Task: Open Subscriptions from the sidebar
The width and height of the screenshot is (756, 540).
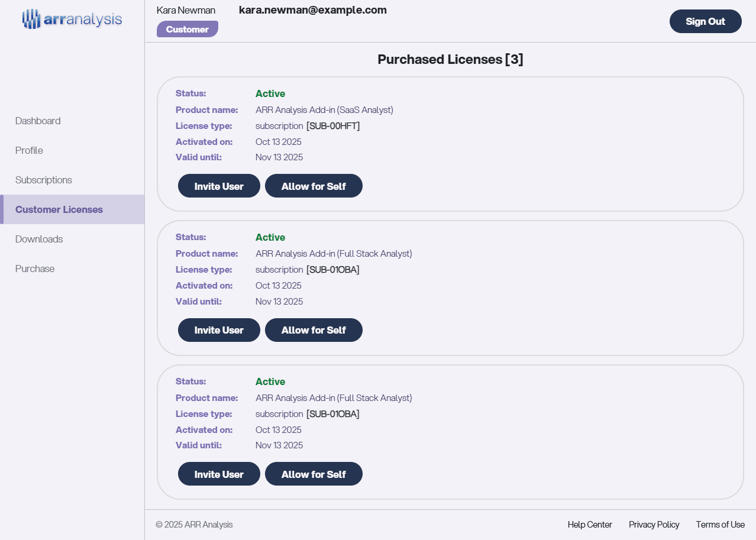Action: pos(44,180)
